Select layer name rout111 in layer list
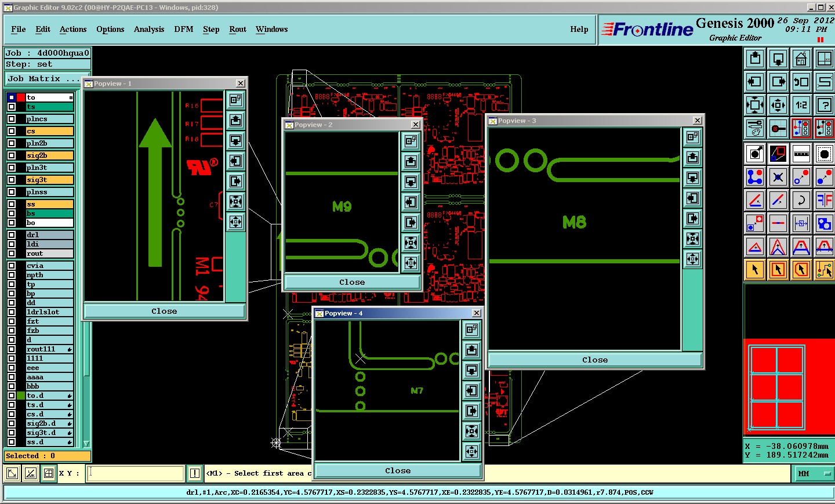This screenshot has height=504, width=835. [49, 349]
